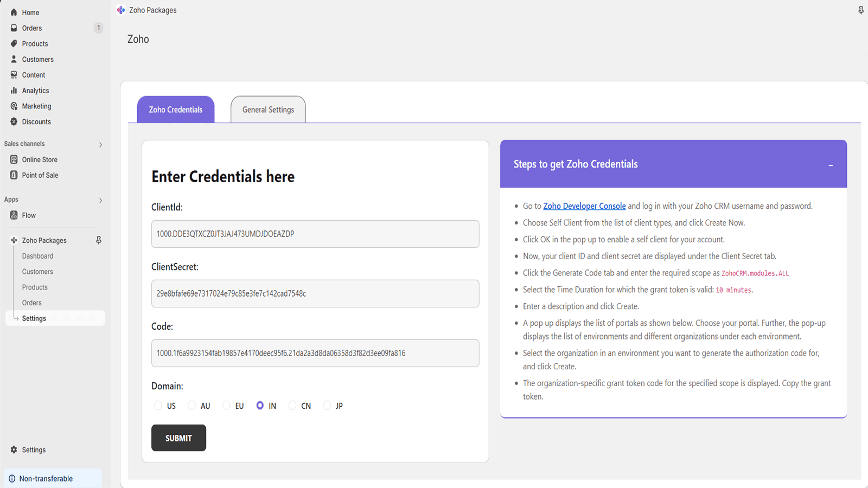This screenshot has width=868, height=488.
Task: Click the Marketing megaphone icon
Action: 13,106
